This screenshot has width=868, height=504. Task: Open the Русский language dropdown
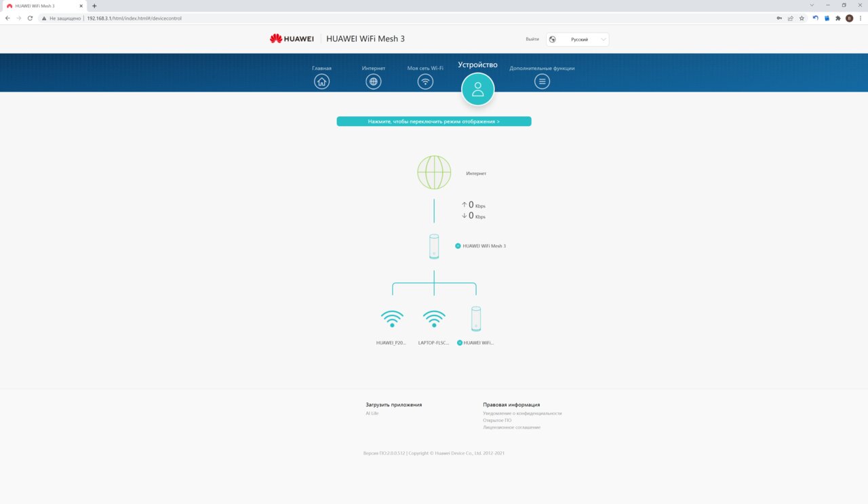click(x=578, y=39)
